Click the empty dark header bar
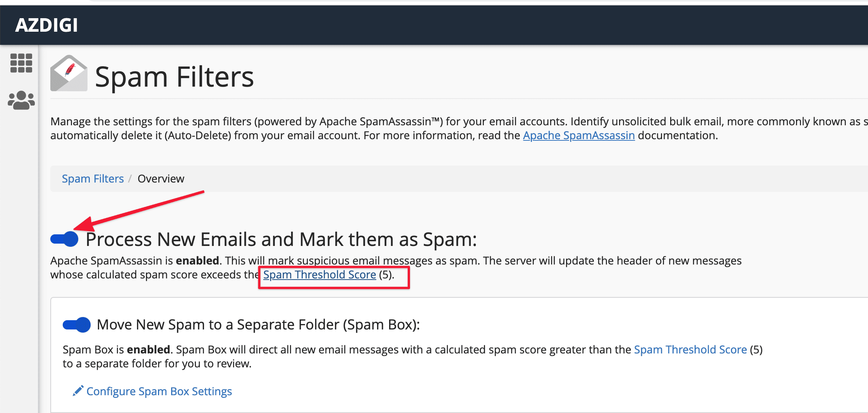 465,26
